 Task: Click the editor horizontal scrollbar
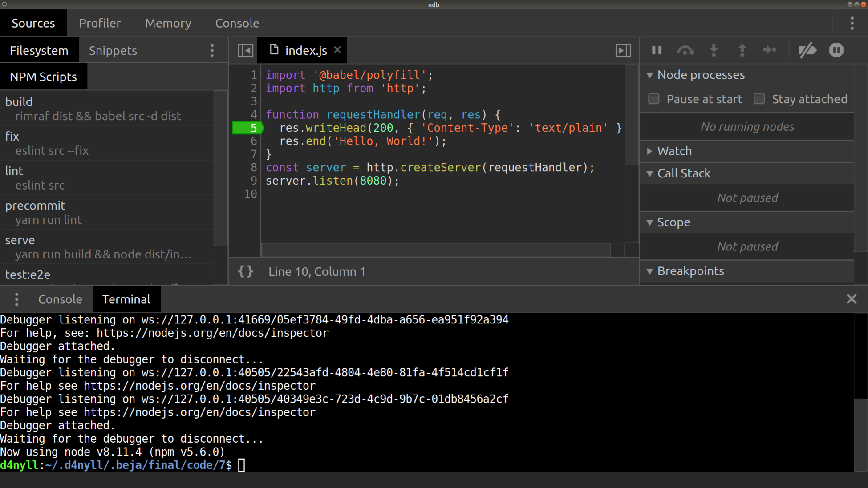click(435, 250)
